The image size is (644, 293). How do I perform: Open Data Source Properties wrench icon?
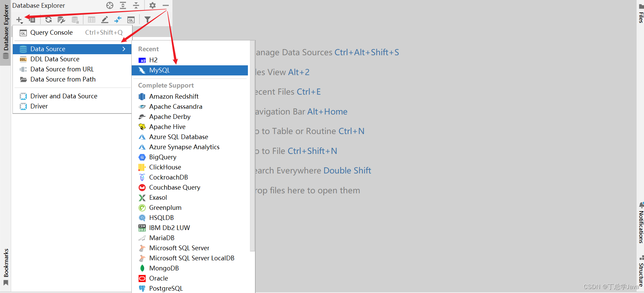point(61,20)
